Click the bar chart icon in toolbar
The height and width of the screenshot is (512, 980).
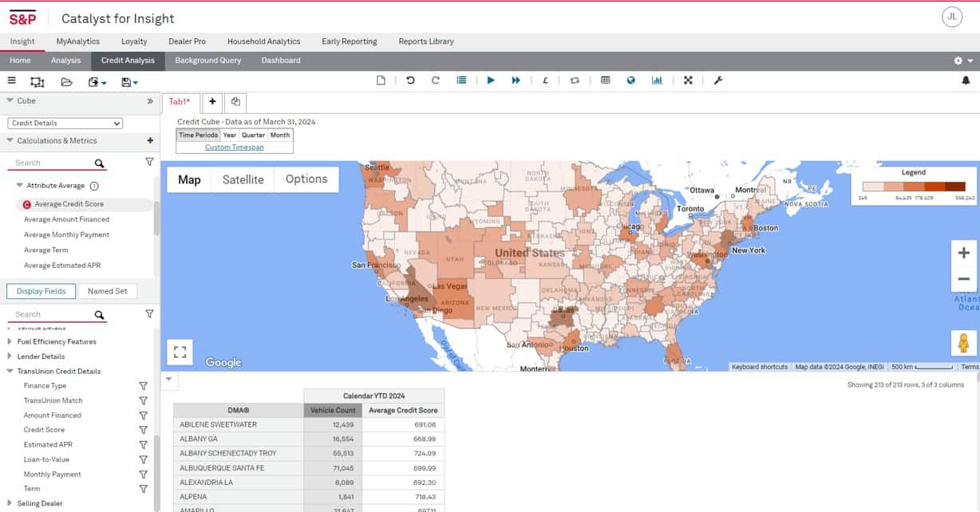tap(657, 81)
